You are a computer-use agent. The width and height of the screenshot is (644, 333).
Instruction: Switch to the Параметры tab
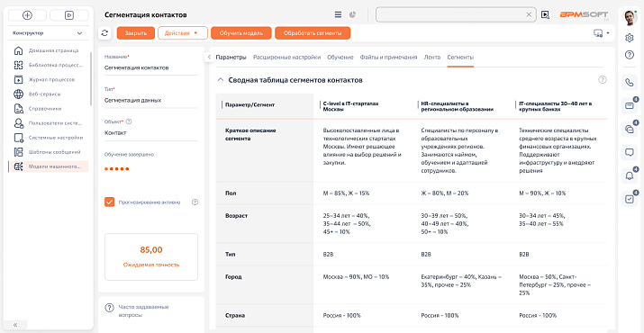pyautogui.click(x=231, y=58)
